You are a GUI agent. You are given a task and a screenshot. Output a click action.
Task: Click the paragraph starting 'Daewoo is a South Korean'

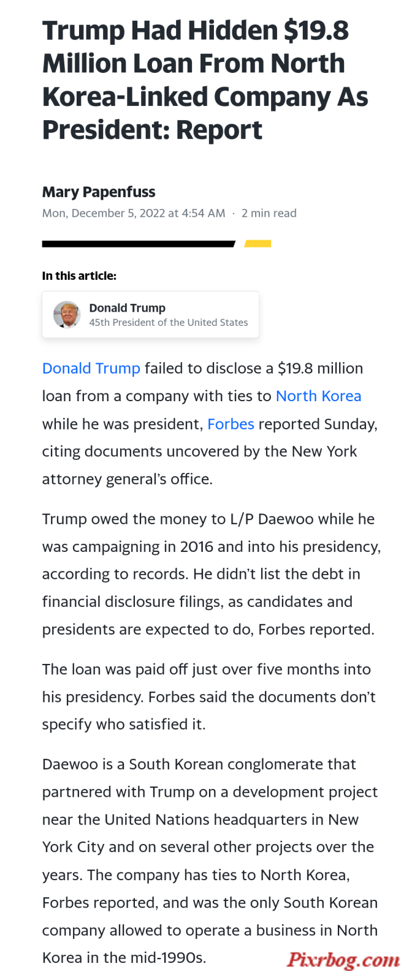tap(210, 861)
